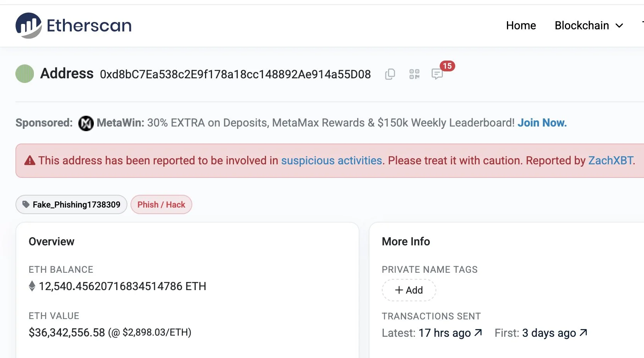Click the green address identicon

25,74
